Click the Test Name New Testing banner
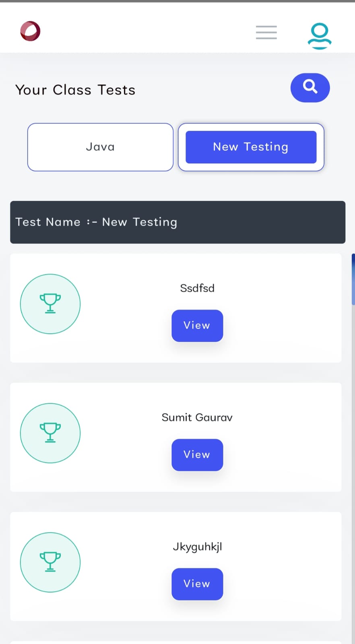This screenshot has width=355, height=644. click(177, 222)
